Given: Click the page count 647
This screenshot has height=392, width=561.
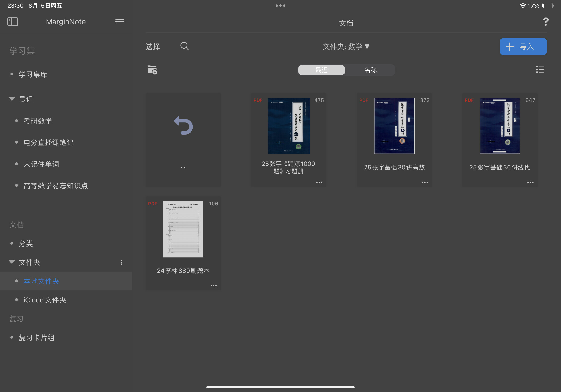Looking at the screenshot, I should (x=530, y=100).
